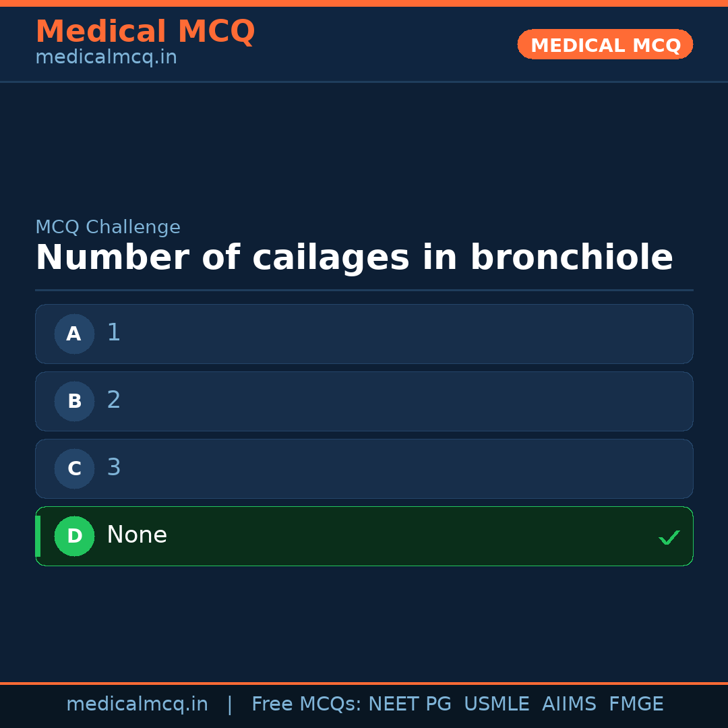Select answer option C showing 3

pos(364,468)
